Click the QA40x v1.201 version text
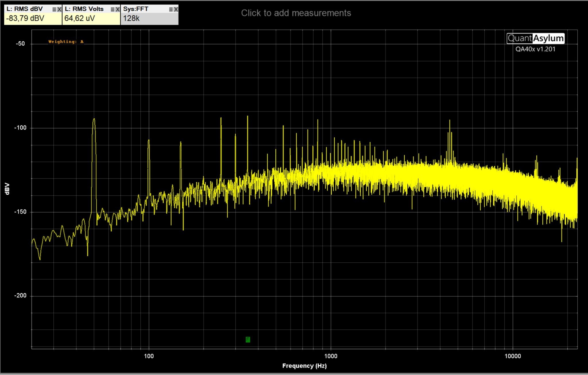Image resolution: width=588 pixels, height=375 pixels. coord(535,49)
